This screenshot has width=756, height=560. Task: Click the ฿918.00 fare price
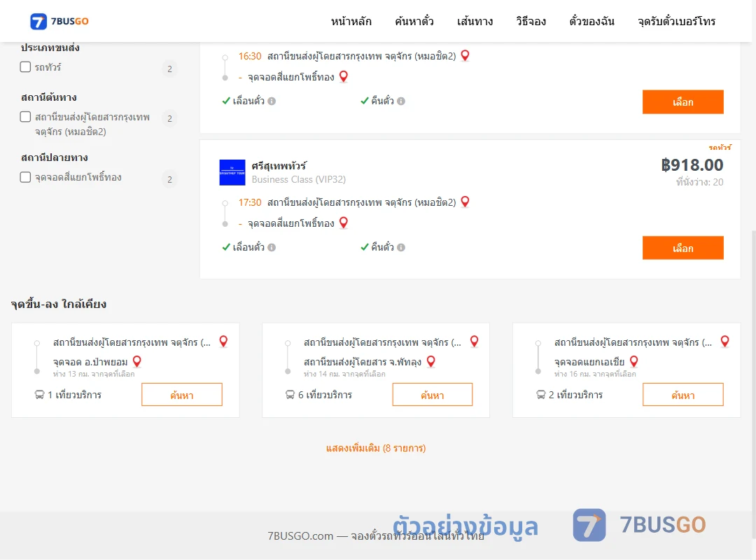pyautogui.click(x=692, y=165)
